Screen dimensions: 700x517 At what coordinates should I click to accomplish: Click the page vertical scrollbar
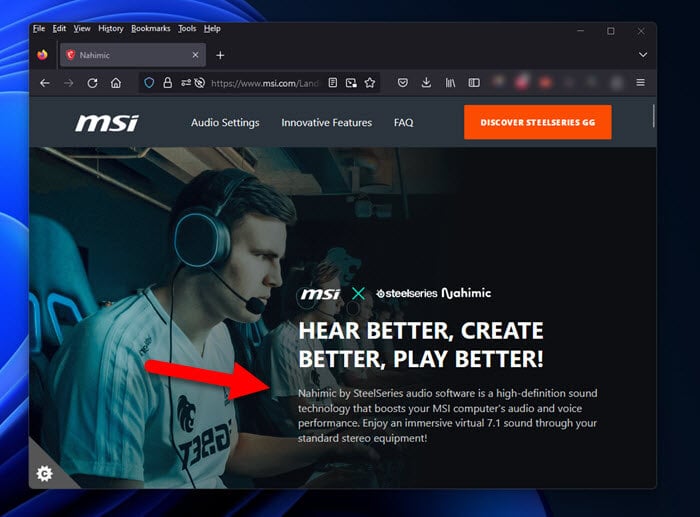point(653,116)
